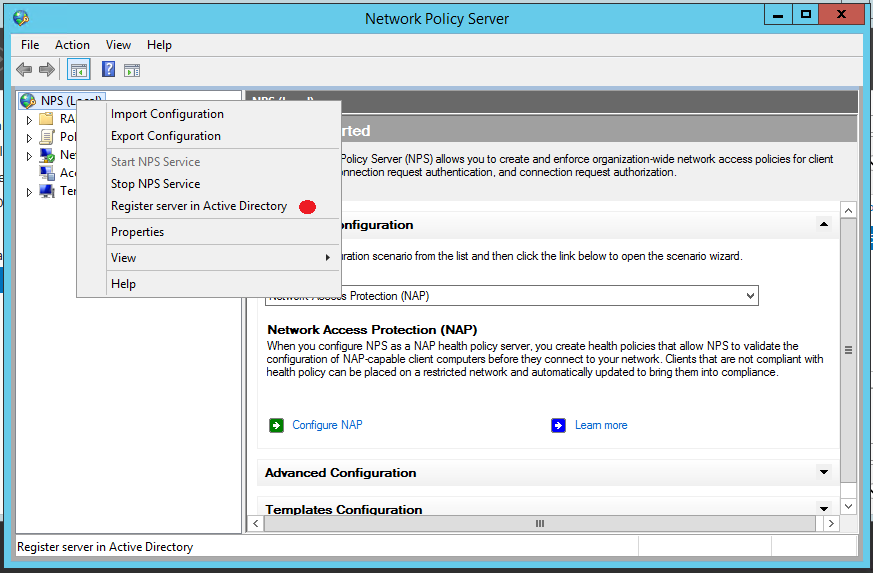Minimize the Network Policy Server window

click(778, 14)
